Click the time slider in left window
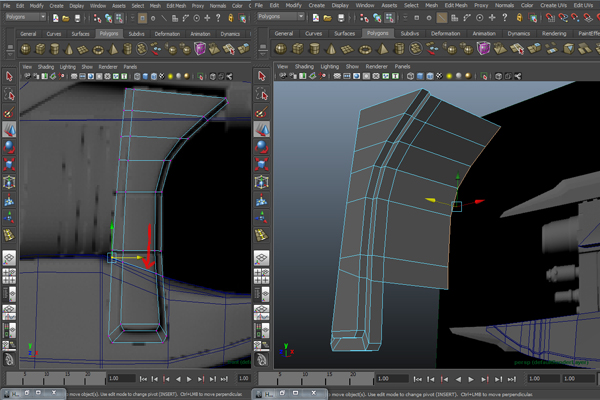This screenshot has height=400, width=600. 55,379
